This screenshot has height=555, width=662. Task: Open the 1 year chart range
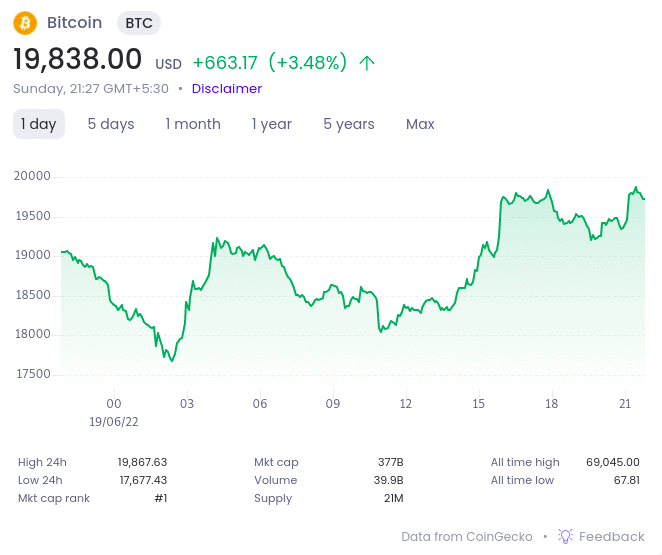point(271,124)
